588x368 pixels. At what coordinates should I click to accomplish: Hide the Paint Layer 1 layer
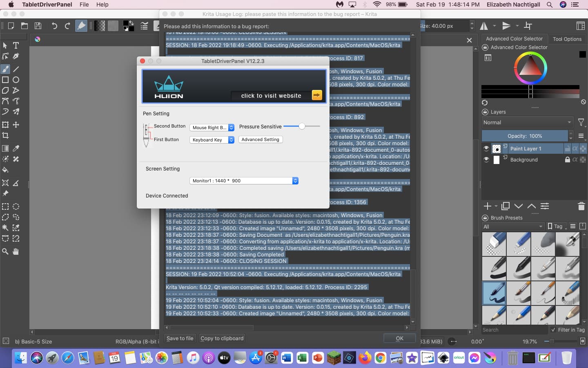point(486,148)
